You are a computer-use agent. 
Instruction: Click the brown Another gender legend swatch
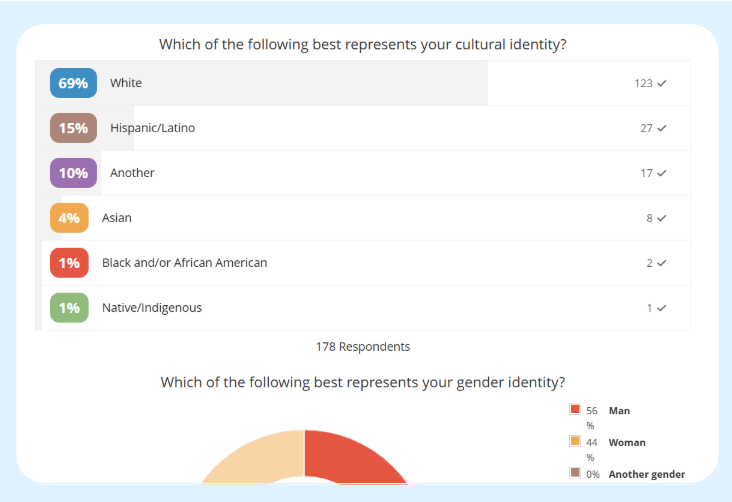[575, 473]
